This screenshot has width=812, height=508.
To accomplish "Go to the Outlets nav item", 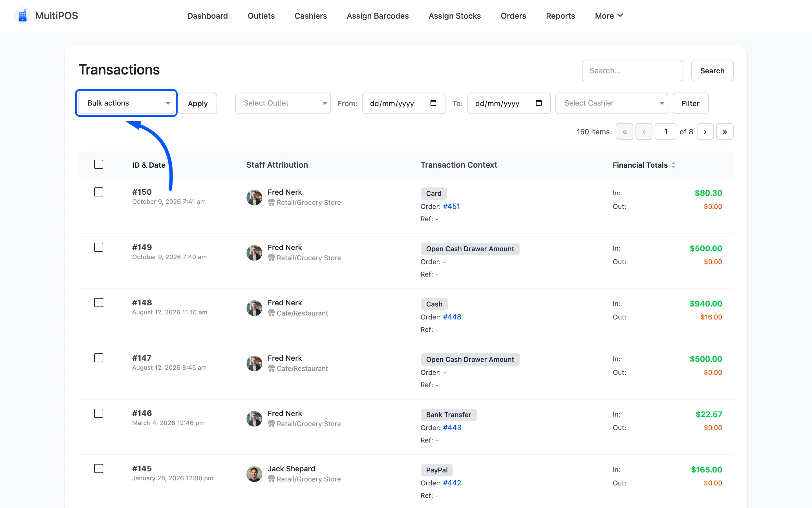I will (x=261, y=16).
